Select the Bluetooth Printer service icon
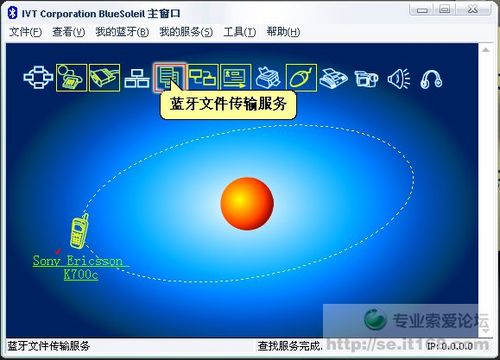 point(268,78)
